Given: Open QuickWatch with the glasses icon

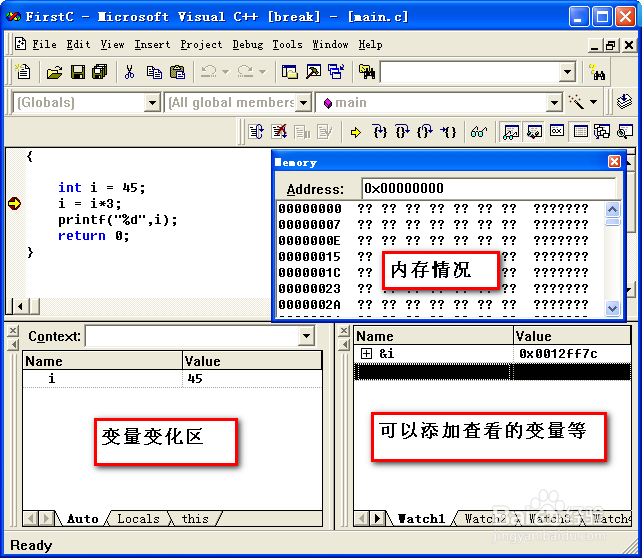Looking at the screenshot, I should [479, 132].
